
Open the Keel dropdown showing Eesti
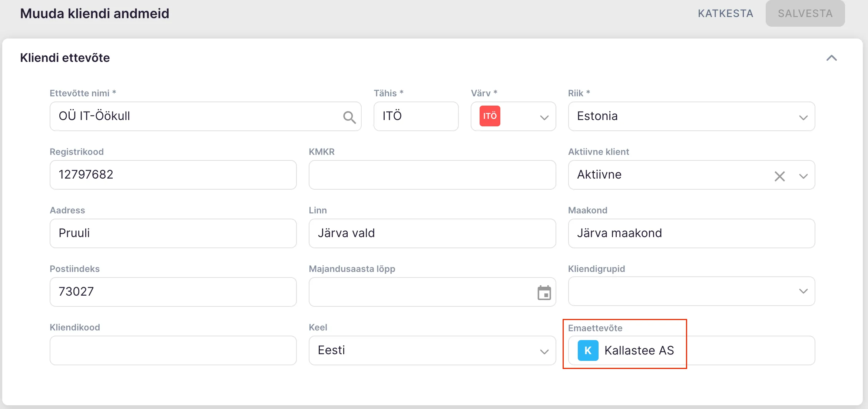coord(544,351)
